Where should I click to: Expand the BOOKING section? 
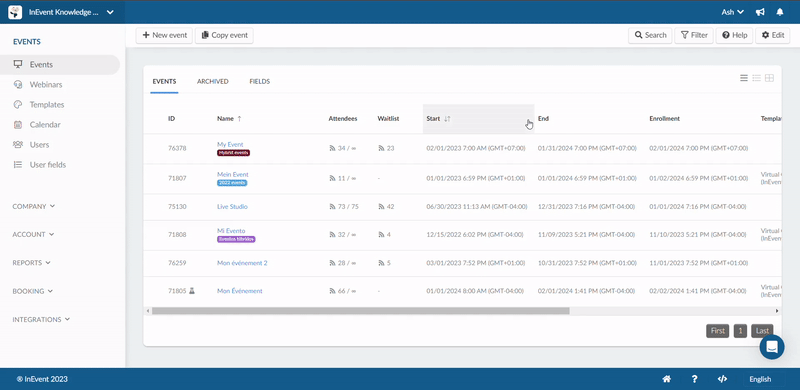[x=33, y=291]
